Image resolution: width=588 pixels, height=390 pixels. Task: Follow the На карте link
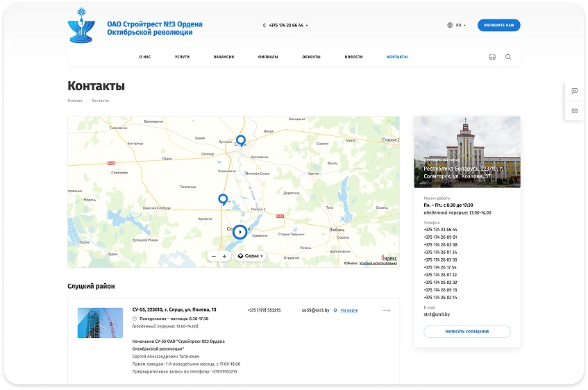(x=349, y=310)
